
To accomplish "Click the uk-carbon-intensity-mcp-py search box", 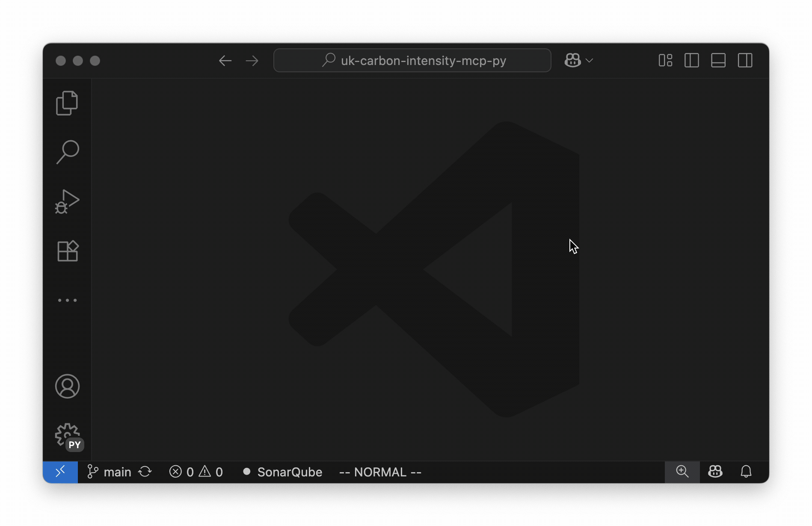I will [412, 60].
